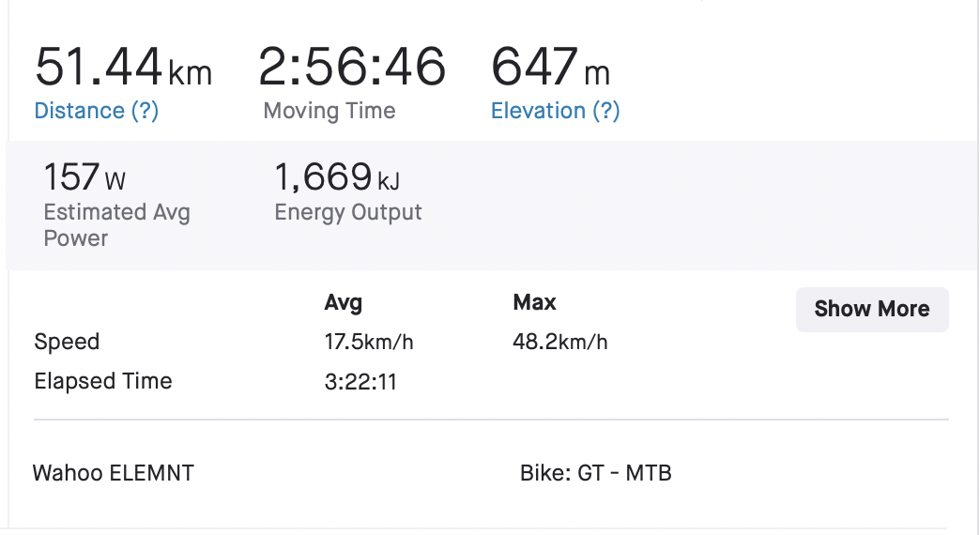Select the 157 W estimated power value
Image resolution: width=980 pixels, height=535 pixels.
coord(84,176)
